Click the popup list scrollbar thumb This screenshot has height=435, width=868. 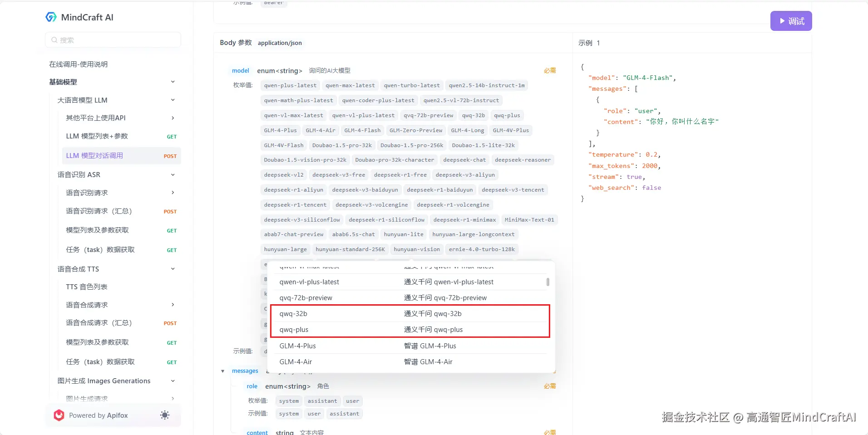(x=548, y=282)
